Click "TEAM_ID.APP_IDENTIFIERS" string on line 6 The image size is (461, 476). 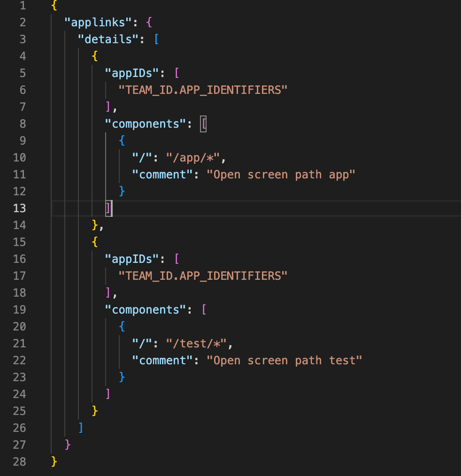pos(203,90)
